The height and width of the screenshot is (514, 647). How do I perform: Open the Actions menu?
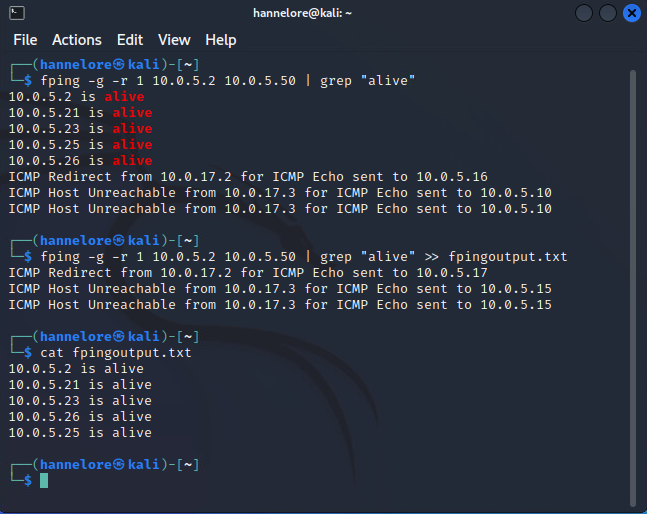pyautogui.click(x=77, y=40)
